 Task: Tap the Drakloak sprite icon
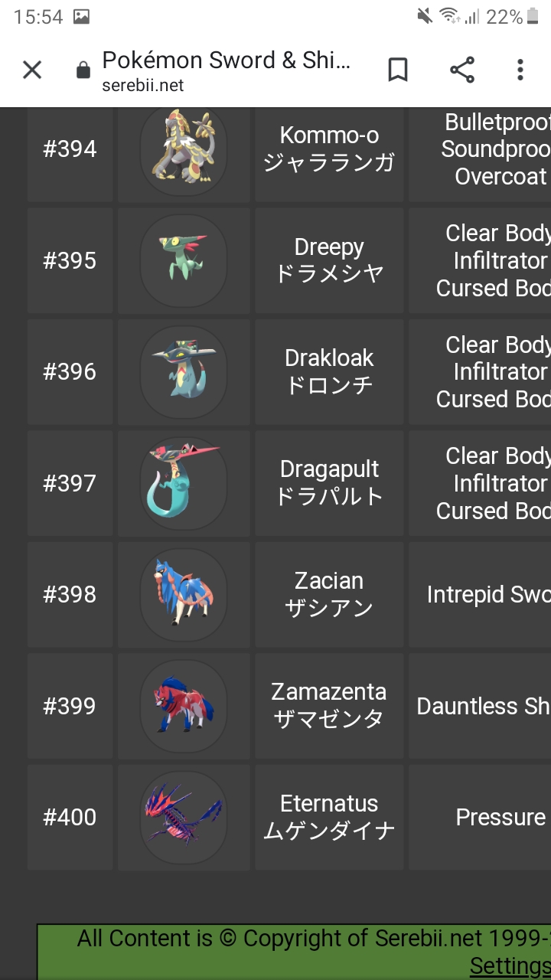184,371
